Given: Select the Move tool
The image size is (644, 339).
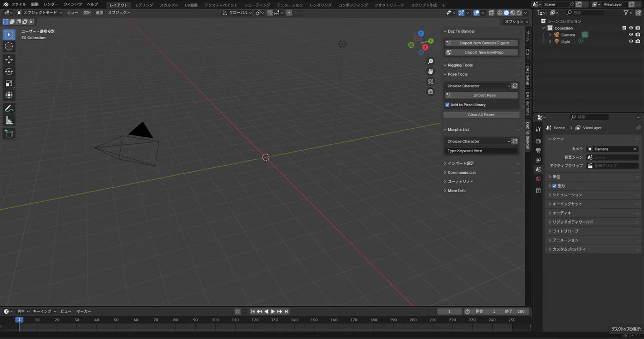Looking at the screenshot, I should pyautogui.click(x=9, y=60).
